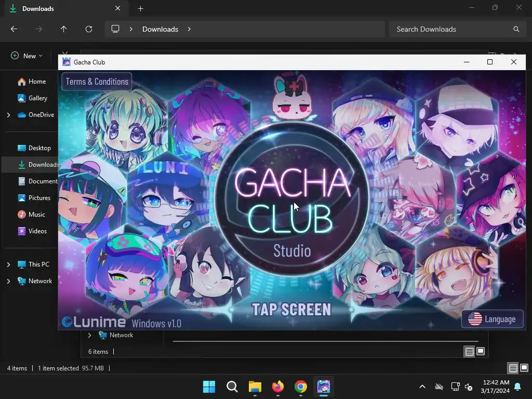This screenshot has height=399, width=532.
Task: Go up one folder level
Action: tap(63, 29)
